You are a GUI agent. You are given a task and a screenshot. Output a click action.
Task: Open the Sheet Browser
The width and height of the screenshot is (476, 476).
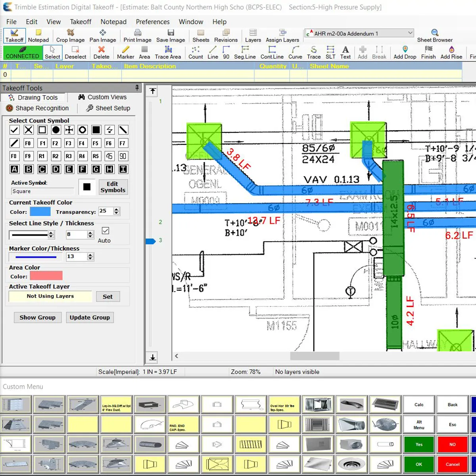[435, 36]
